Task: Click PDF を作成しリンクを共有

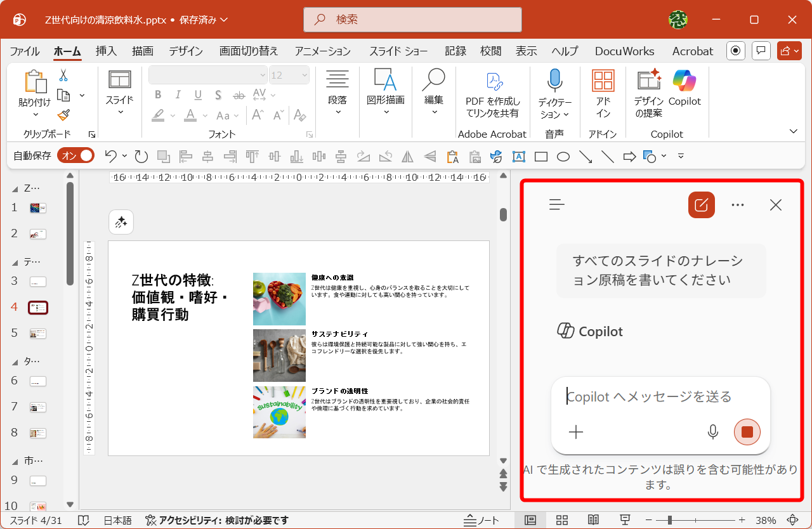Action: (x=492, y=95)
